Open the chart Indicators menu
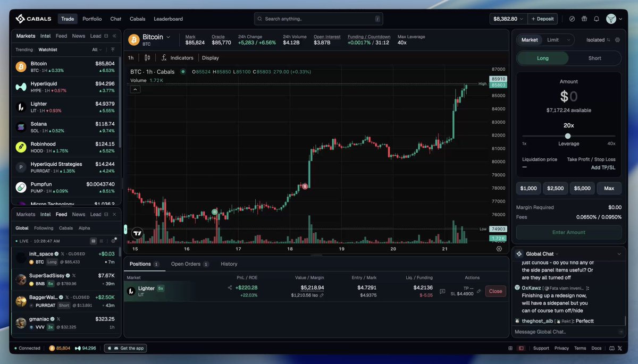Image resolution: width=638 pixels, height=364 pixels. click(x=178, y=57)
